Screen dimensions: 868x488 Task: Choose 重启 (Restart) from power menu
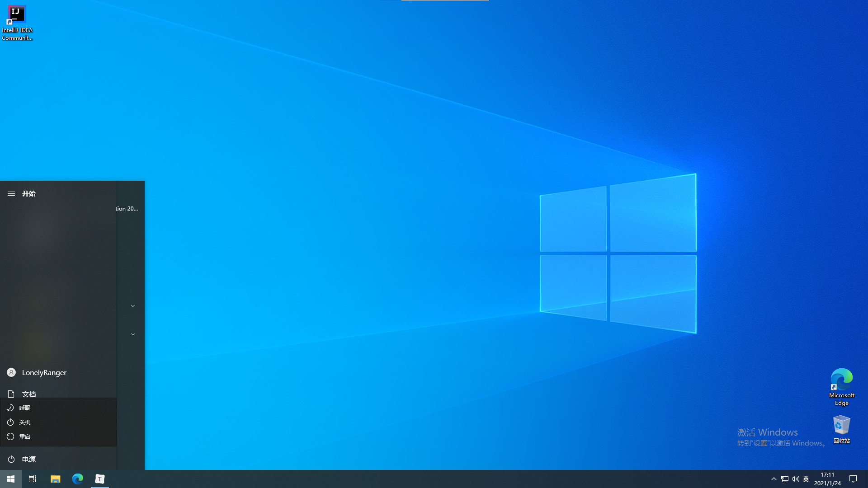coord(25,437)
